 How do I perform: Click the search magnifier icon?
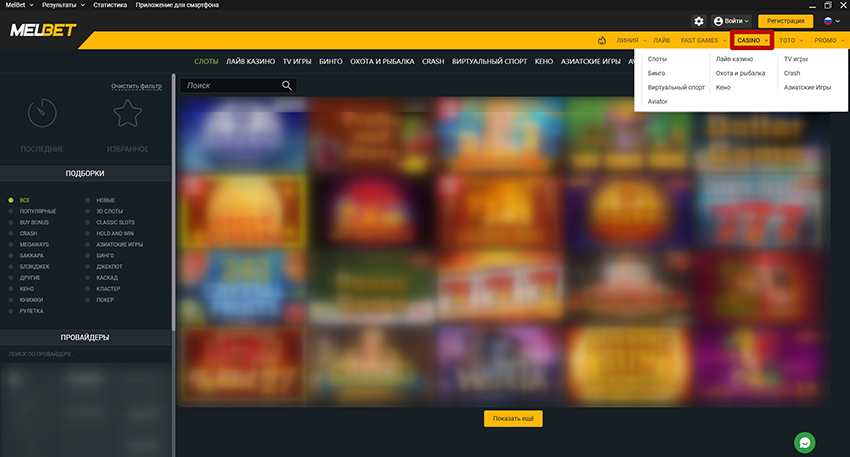click(x=288, y=86)
